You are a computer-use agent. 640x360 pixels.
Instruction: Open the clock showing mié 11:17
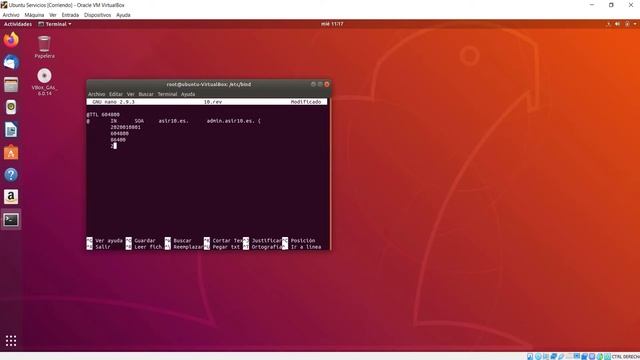click(332, 24)
